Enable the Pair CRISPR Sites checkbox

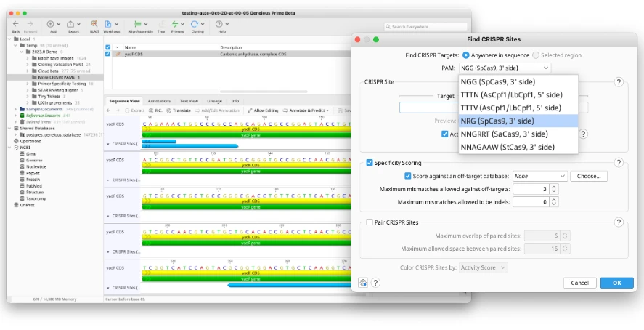(370, 222)
